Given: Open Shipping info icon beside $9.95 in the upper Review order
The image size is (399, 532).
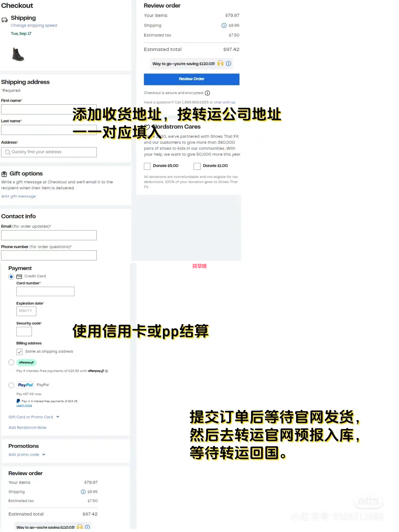Looking at the screenshot, I should [x=224, y=25].
